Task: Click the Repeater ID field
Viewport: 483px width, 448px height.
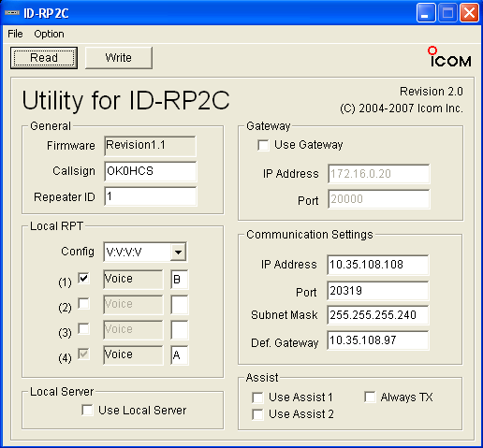Action: 151,196
